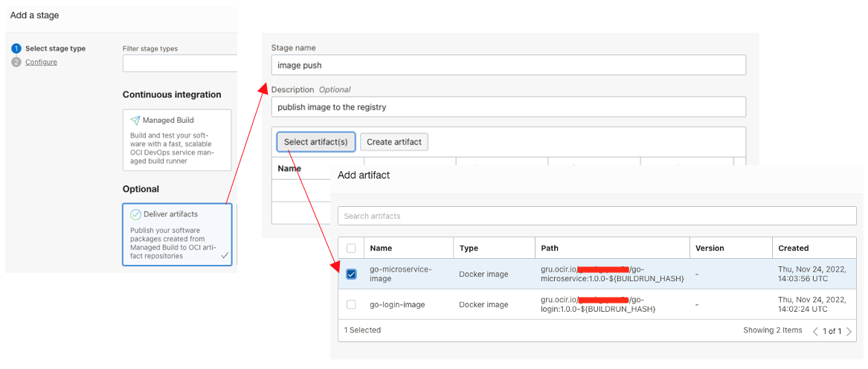Click the Deliver artifacts green check icon
This screenshot has width=868, height=369.
135,214
